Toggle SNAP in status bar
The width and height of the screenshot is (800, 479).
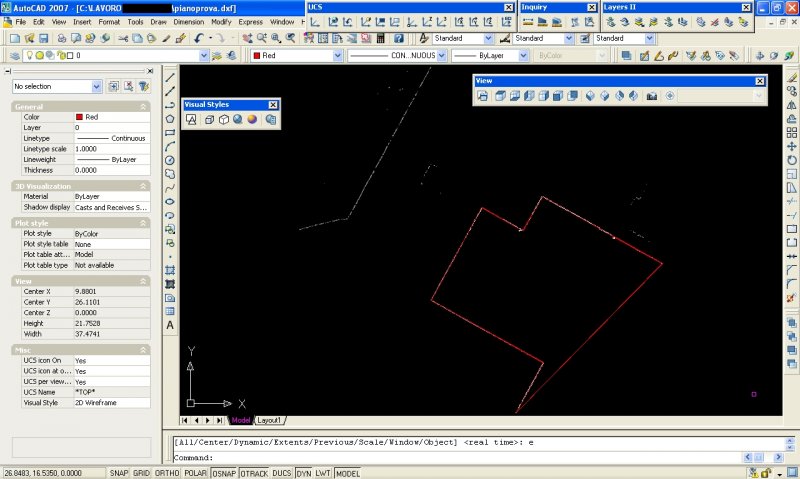point(119,473)
